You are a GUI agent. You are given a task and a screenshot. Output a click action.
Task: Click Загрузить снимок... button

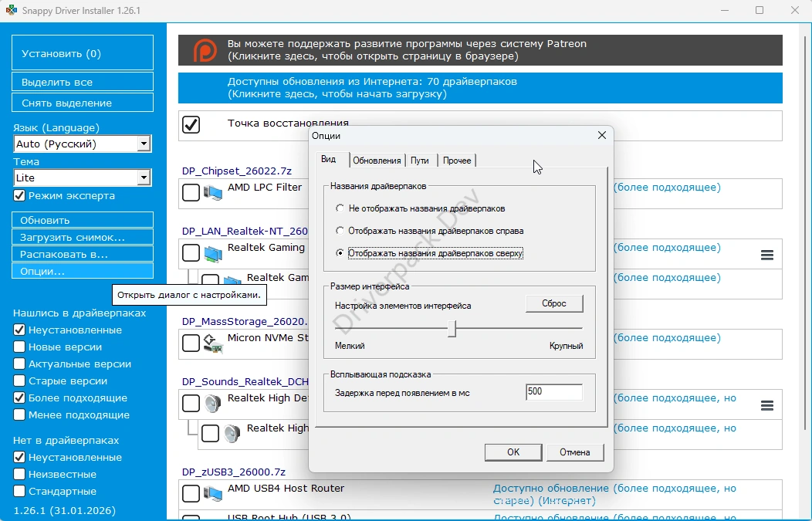pyautogui.click(x=83, y=237)
